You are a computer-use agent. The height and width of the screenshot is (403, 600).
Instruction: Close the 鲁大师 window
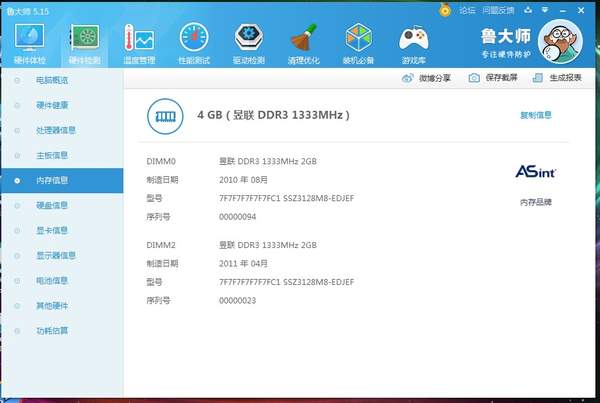[581, 10]
